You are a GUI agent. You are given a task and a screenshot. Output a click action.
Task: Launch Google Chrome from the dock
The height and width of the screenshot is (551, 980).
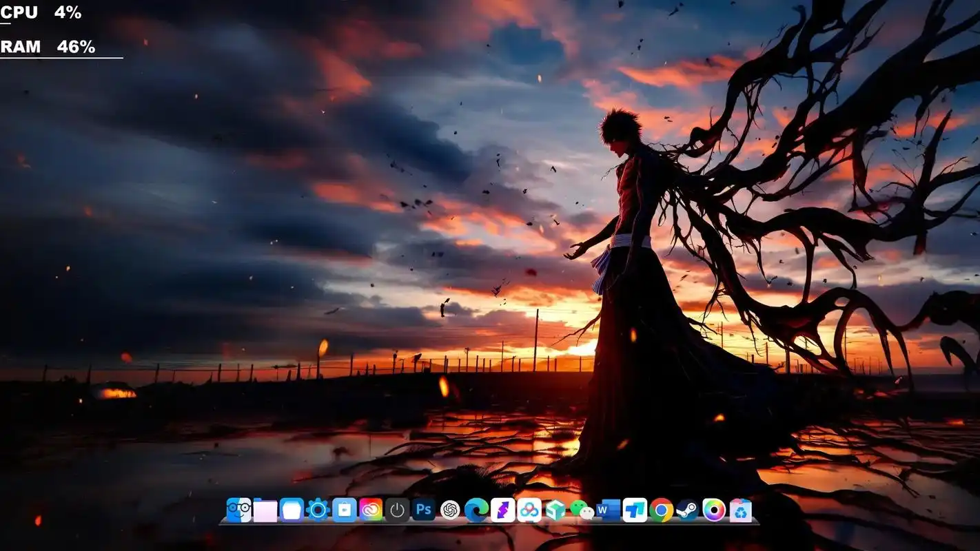(661, 510)
